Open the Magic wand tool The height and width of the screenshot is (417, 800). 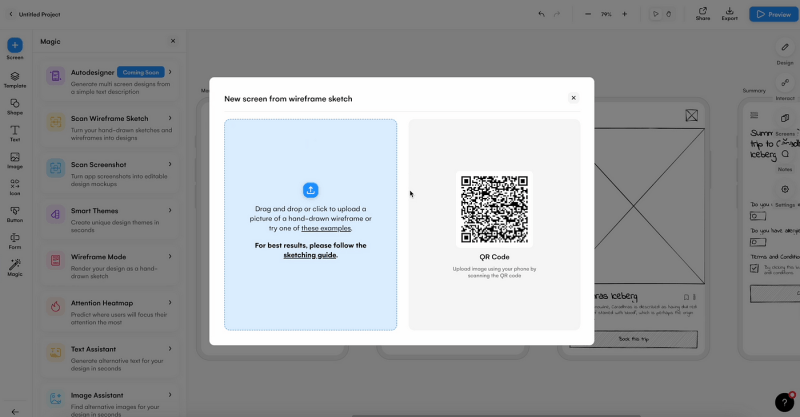(15, 267)
